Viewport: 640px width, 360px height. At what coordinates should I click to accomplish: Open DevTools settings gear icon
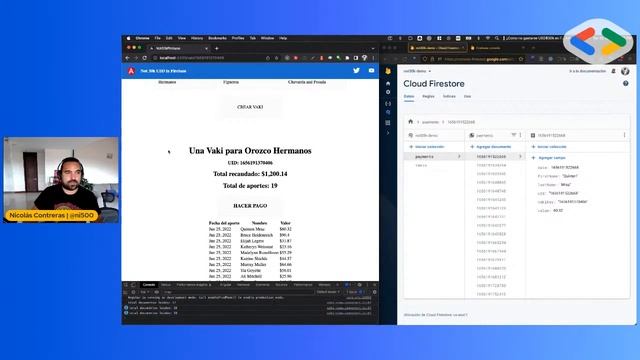tap(359, 285)
